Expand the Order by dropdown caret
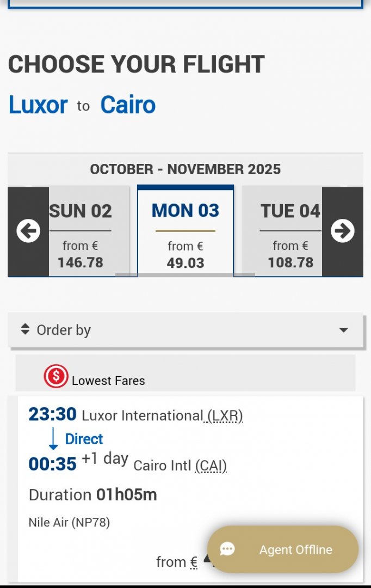Screen dimensions: 371x588 [x=343, y=330]
